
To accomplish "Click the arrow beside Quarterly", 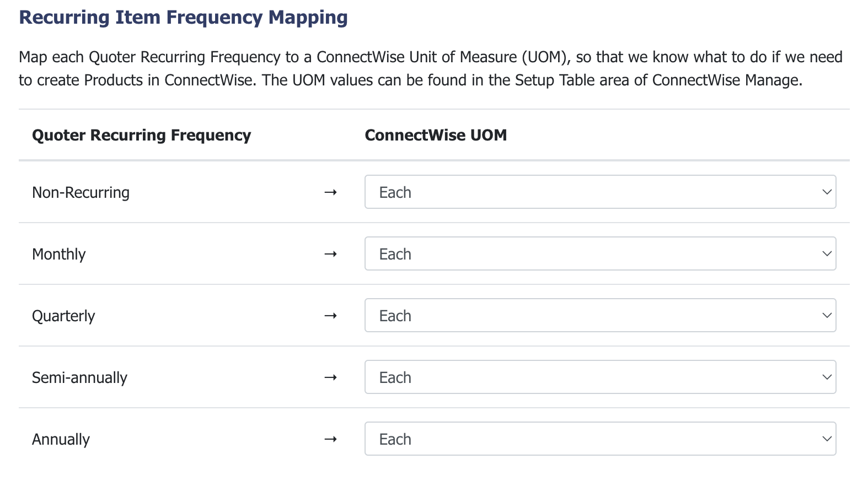I will click(330, 316).
